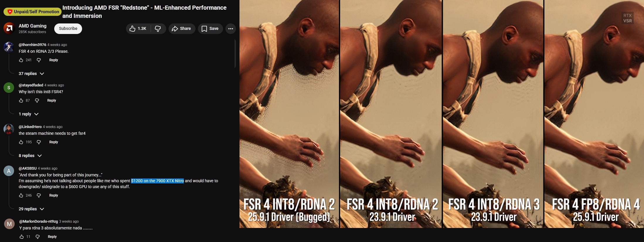Viewport: 644px width, 242px height.
Task: Dislike the comment by @LinkedHero
Action: 39,142
